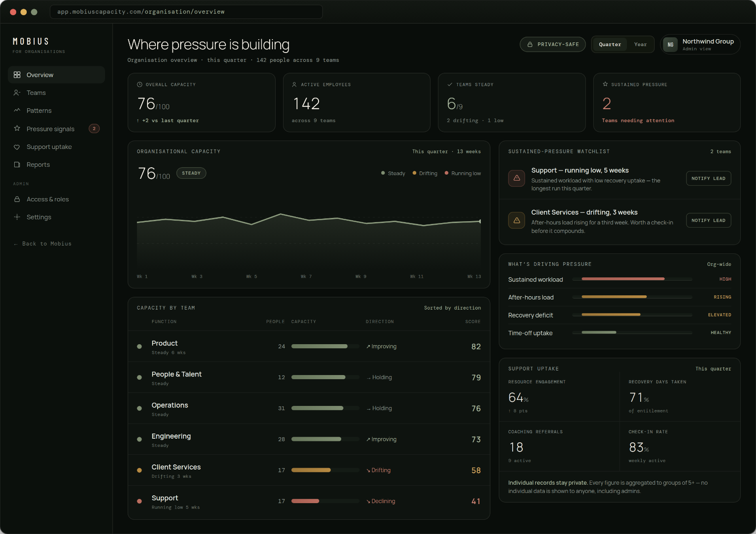Click the Access & roles lock icon
This screenshot has width=756, height=534.
17,199
